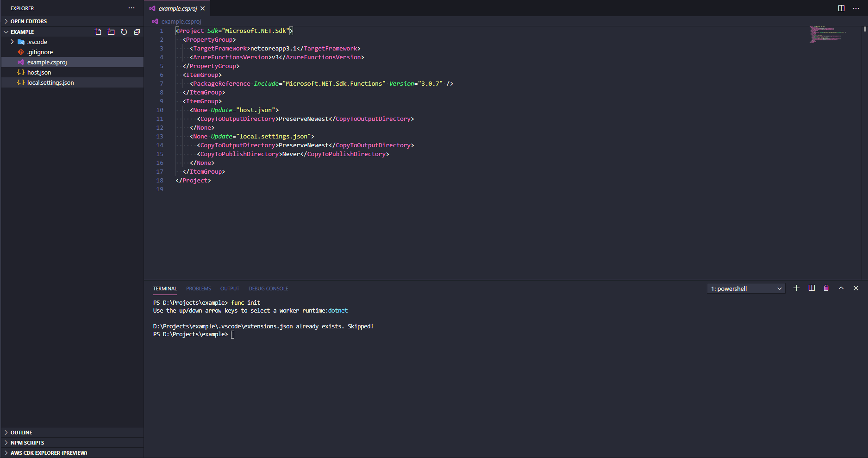Expand the .vscode folder

tap(72, 42)
